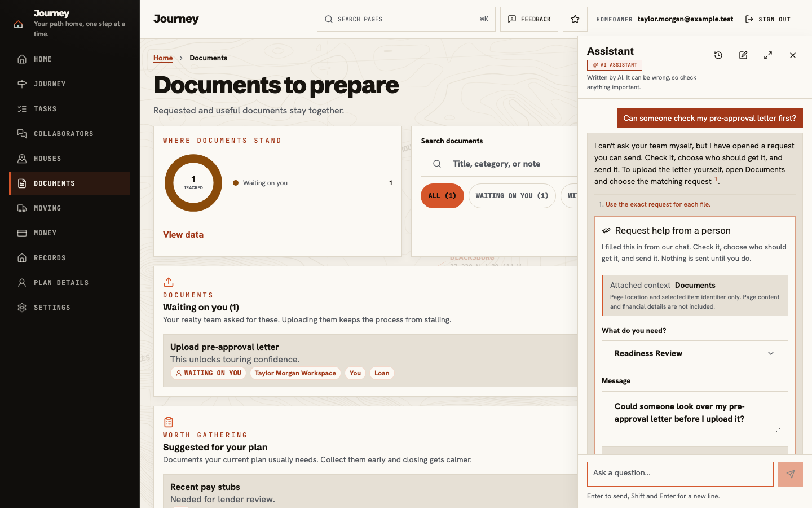Click the Upload pre-approval letter item

coord(370,361)
